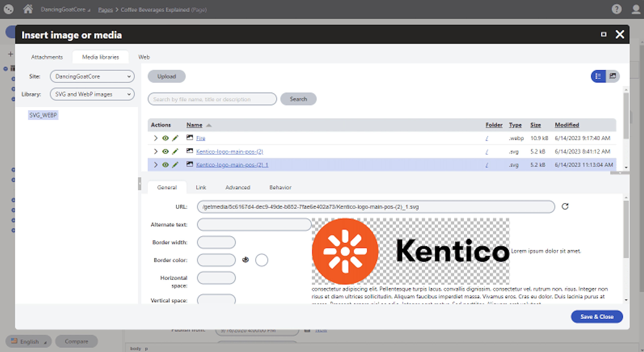Select the General properties tab

[167, 187]
